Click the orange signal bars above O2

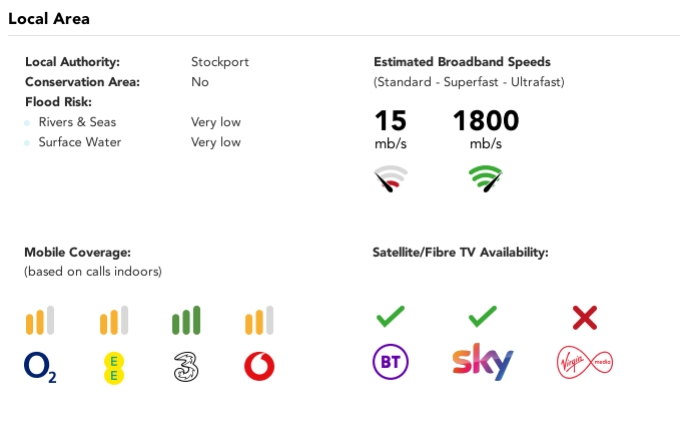(40, 320)
